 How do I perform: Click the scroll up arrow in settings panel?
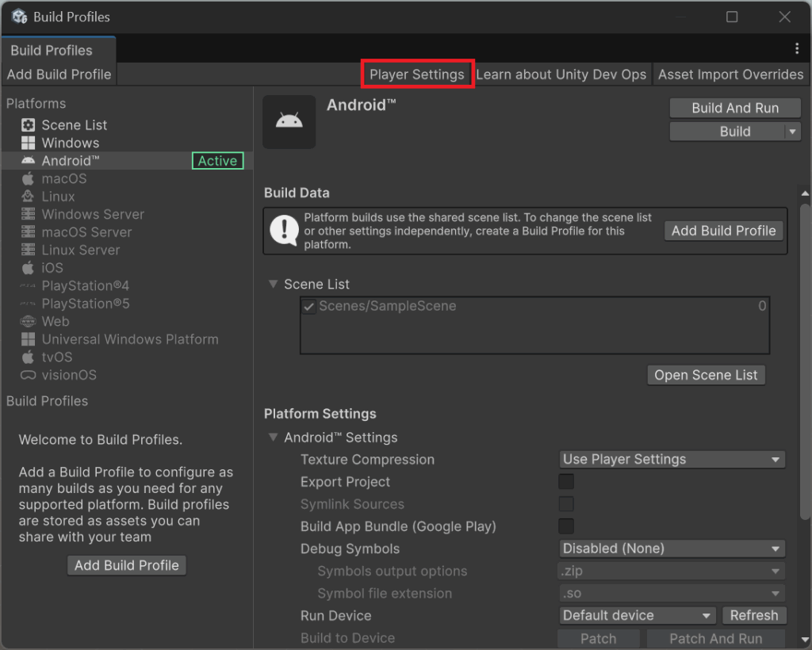[x=805, y=193]
